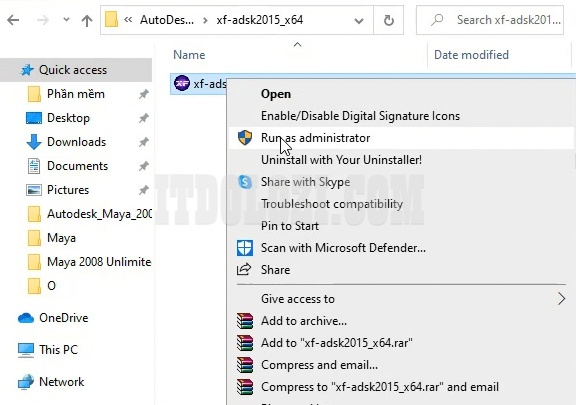Open the address bar history dropdown
Screen dimensions: 576x405
click(x=359, y=21)
